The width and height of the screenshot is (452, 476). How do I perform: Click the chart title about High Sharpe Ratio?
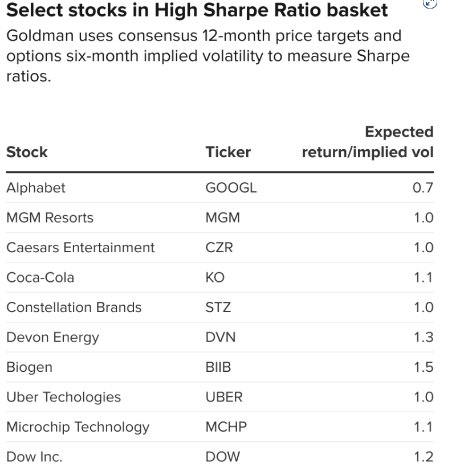tap(197, 10)
